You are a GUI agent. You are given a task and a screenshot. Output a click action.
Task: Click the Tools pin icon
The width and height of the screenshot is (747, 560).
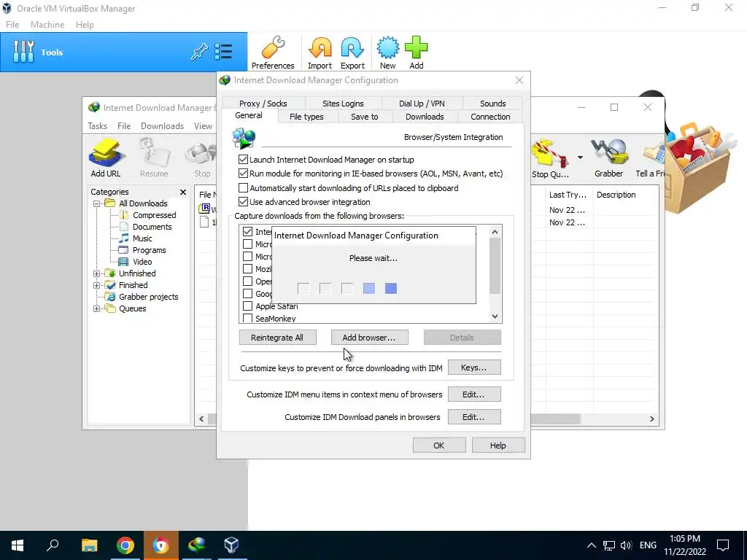click(x=199, y=52)
